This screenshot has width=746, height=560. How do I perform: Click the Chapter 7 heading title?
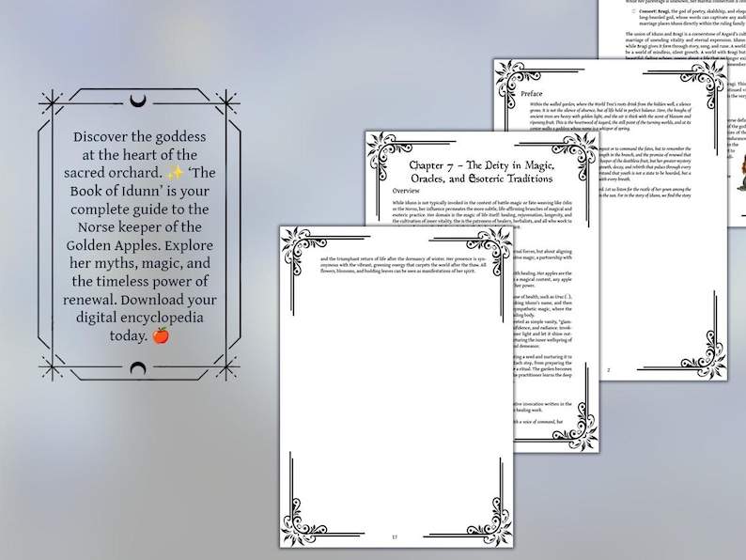481,172
